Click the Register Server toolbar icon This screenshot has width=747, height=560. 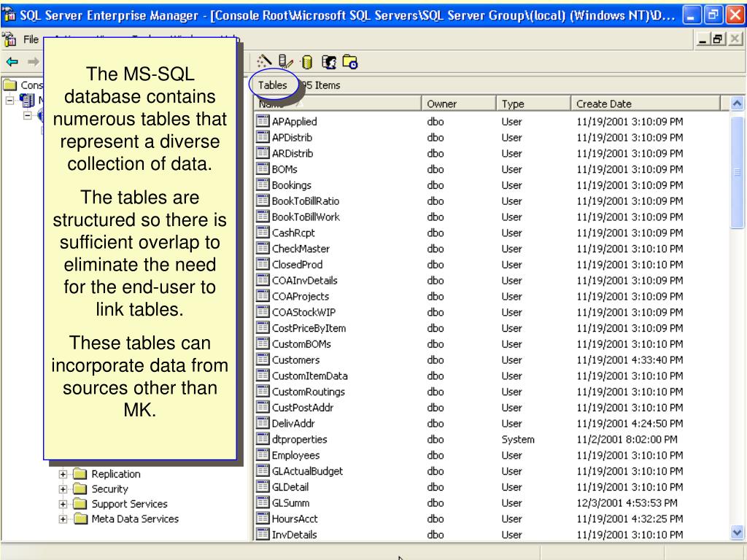tap(285, 62)
